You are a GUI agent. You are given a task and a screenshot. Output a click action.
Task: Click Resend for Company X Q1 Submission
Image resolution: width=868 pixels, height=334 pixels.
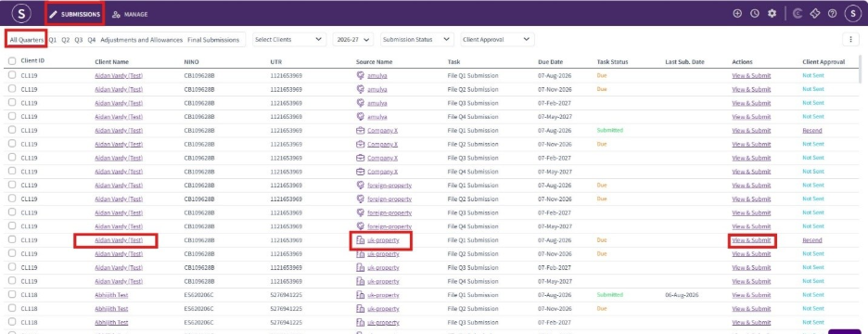click(812, 131)
